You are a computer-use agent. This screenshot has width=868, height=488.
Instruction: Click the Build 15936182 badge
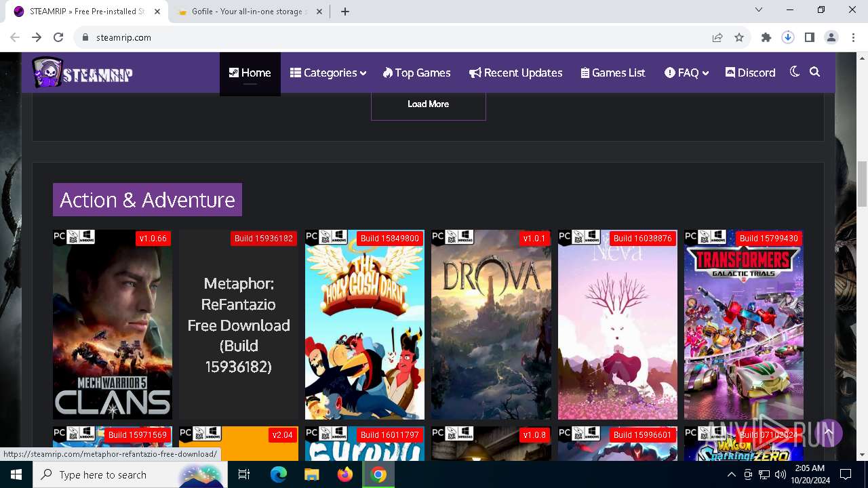pos(264,239)
